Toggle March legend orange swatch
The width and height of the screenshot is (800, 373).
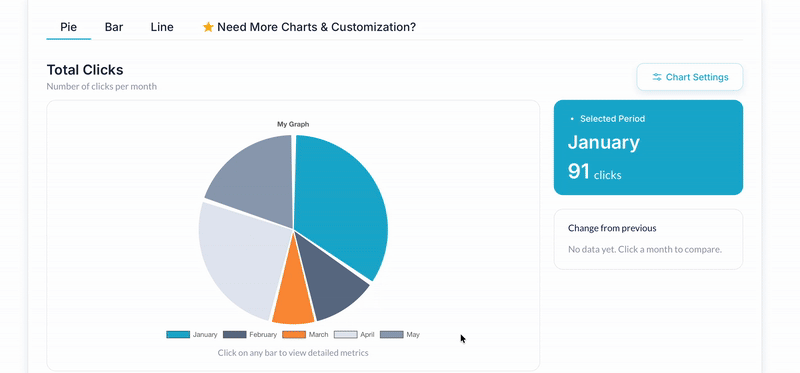click(x=294, y=335)
